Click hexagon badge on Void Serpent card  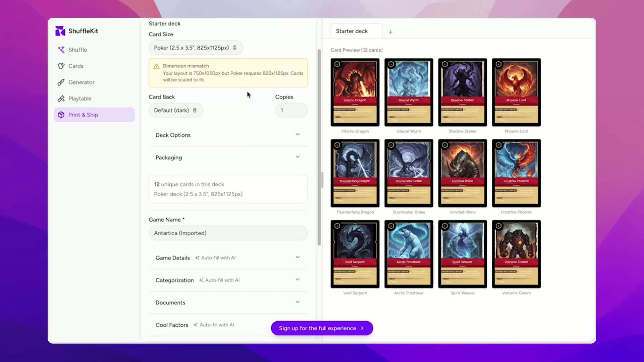click(x=337, y=226)
